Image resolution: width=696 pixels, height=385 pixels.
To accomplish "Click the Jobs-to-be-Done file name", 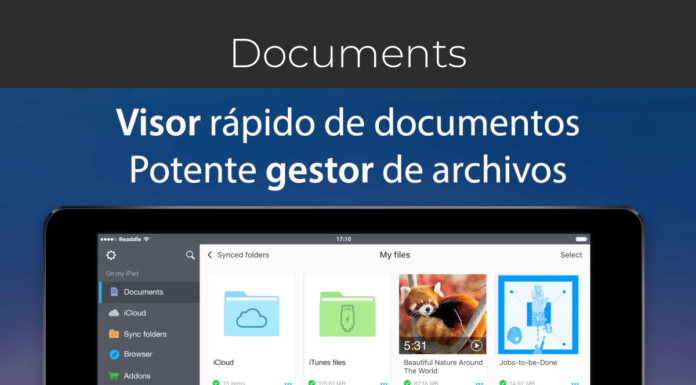I will pyautogui.click(x=528, y=362).
